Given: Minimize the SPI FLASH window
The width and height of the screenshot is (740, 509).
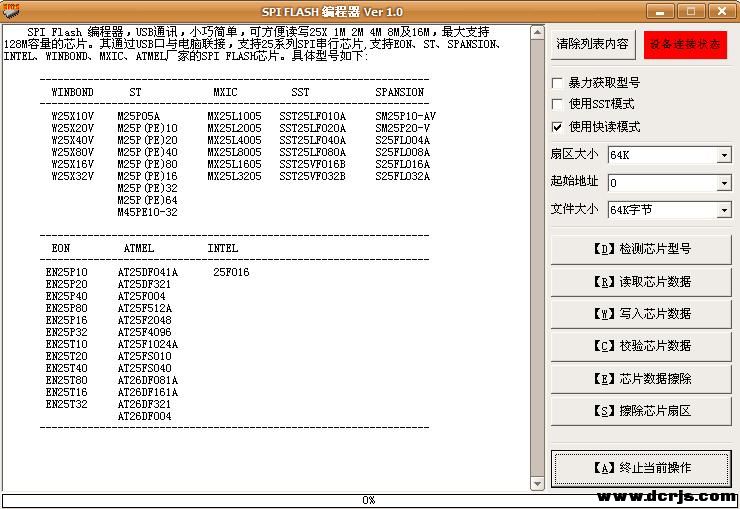Looking at the screenshot, I should [x=660, y=11].
